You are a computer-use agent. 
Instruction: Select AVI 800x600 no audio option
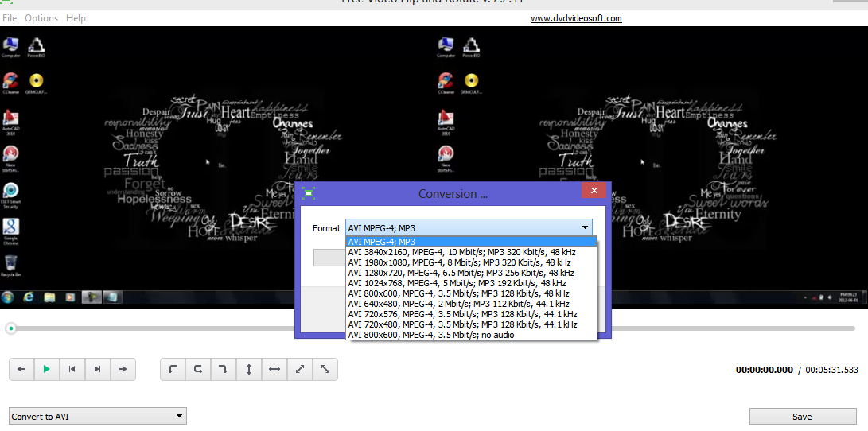(x=471, y=335)
